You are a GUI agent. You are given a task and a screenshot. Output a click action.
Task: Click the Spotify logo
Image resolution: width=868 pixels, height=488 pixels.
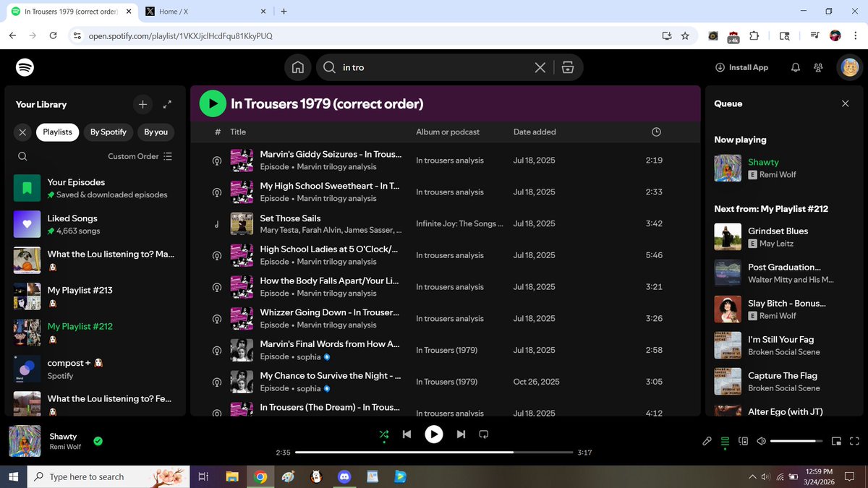click(x=25, y=67)
